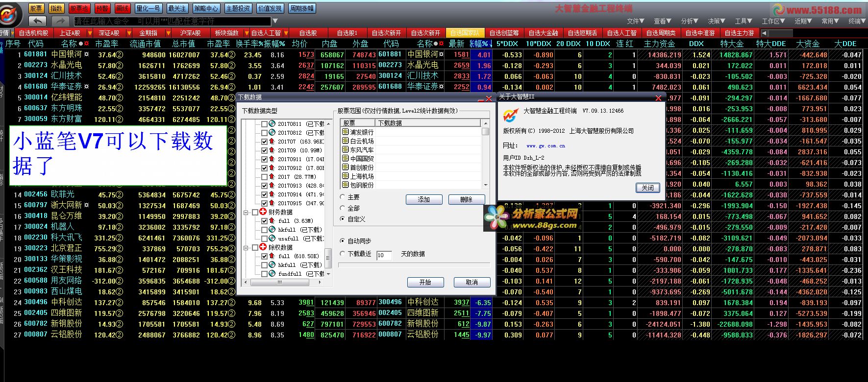Expand the 深证A股 tab dropdown arrow

click(129, 33)
